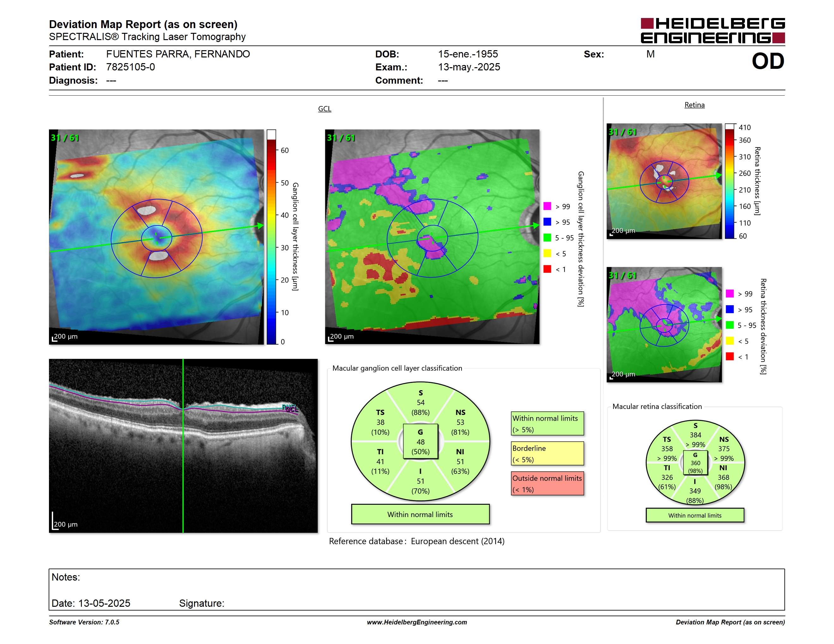834x644 pixels.
Task: Click the Signature field label
Action: pyautogui.click(x=202, y=603)
